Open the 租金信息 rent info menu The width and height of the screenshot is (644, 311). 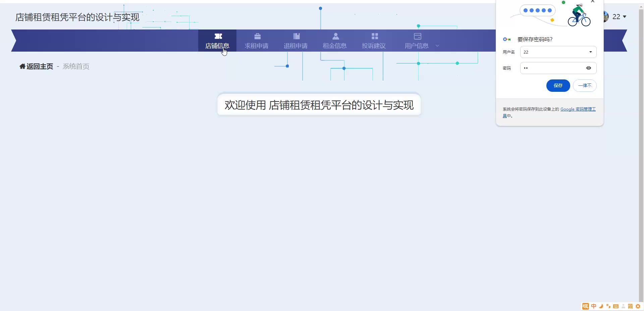(335, 41)
